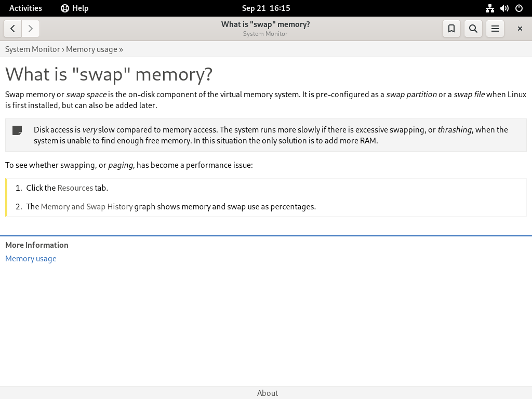The image size is (532, 399).
Task: Go forward to the next help page
Action: tap(31, 29)
